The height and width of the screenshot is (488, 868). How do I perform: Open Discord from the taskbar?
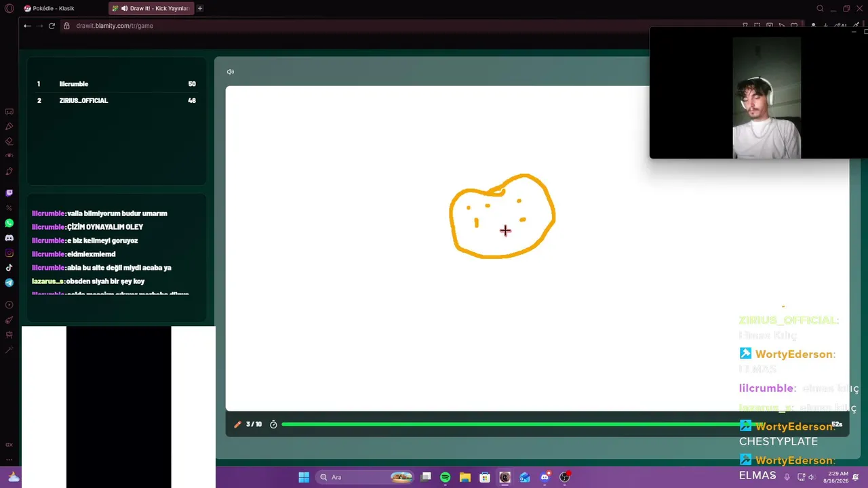pos(545,477)
